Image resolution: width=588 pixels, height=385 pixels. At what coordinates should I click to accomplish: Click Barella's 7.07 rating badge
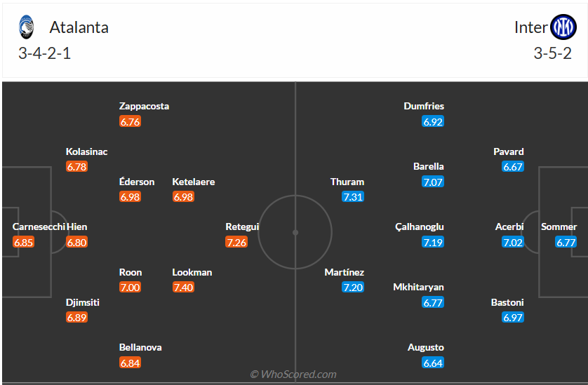coord(433,182)
